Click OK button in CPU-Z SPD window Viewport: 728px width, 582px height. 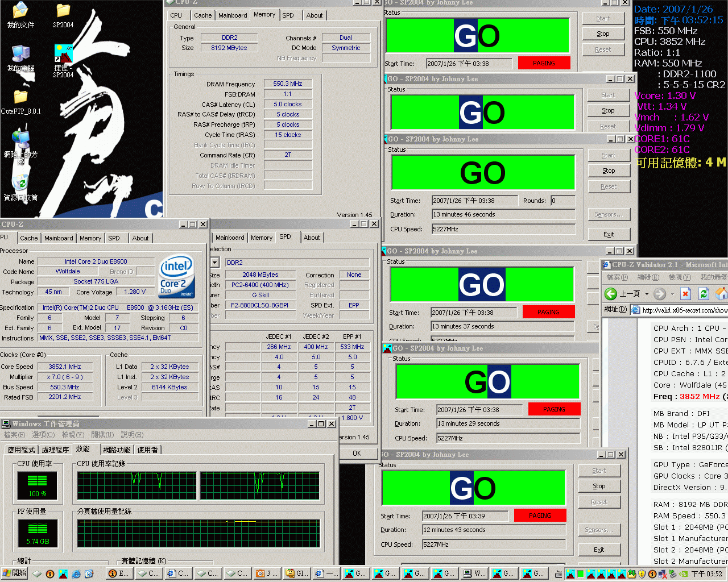tap(357, 453)
